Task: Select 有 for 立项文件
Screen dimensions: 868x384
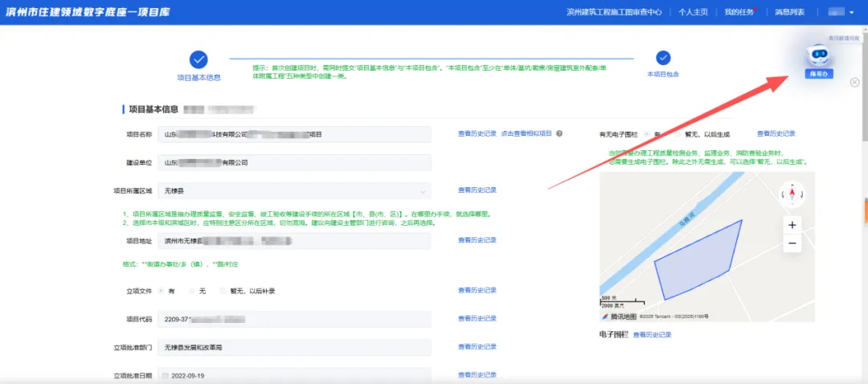Action: [x=161, y=291]
